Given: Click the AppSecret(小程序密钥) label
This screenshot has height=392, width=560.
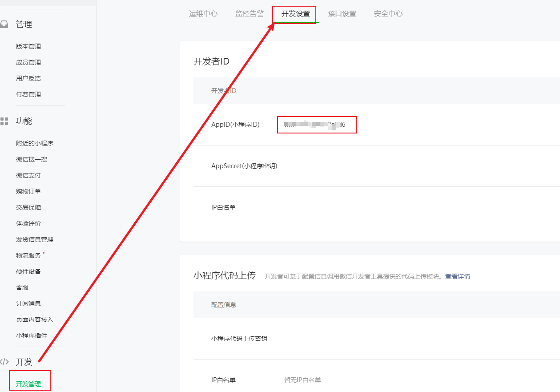Looking at the screenshot, I should [x=244, y=166].
